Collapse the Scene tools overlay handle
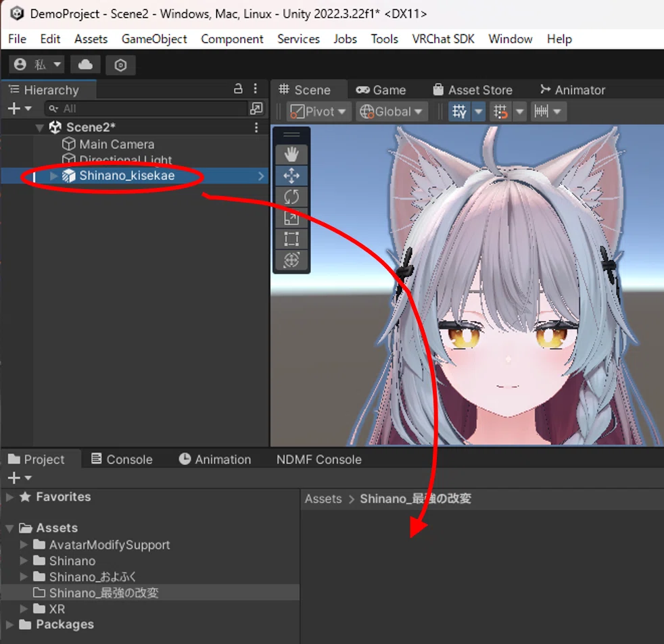Image resolution: width=664 pixels, height=644 pixels. 291,134
